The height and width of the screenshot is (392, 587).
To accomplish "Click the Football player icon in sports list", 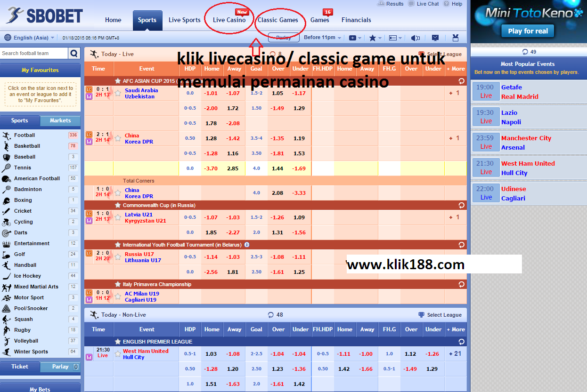I will [6, 136].
